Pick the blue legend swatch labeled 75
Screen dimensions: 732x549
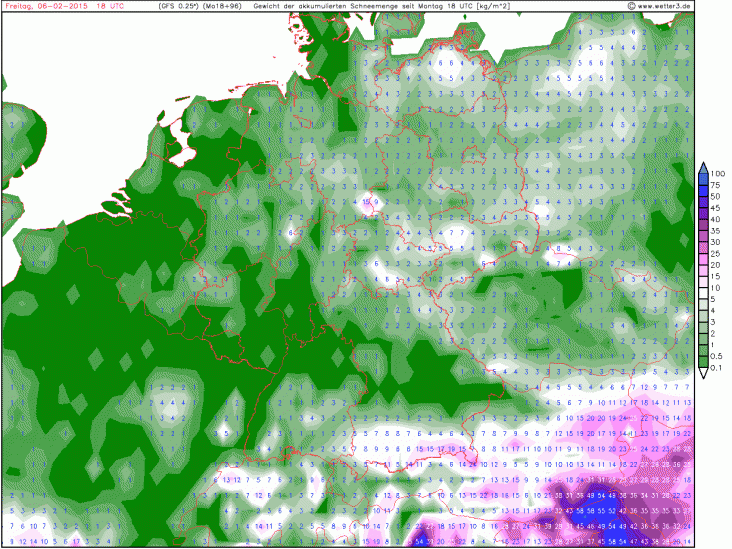(703, 187)
